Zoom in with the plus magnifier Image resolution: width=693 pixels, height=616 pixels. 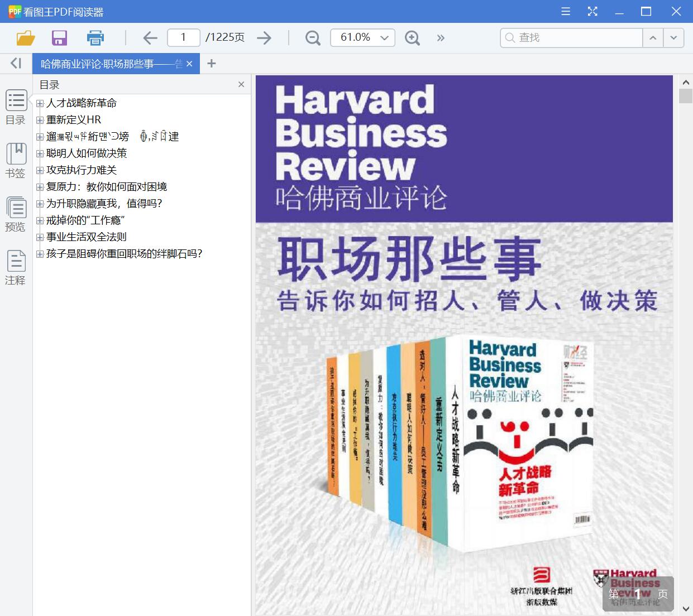(x=412, y=38)
